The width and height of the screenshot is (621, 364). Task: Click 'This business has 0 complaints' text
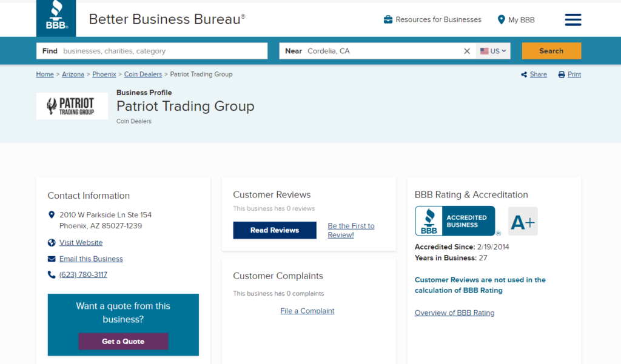click(x=278, y=294)
